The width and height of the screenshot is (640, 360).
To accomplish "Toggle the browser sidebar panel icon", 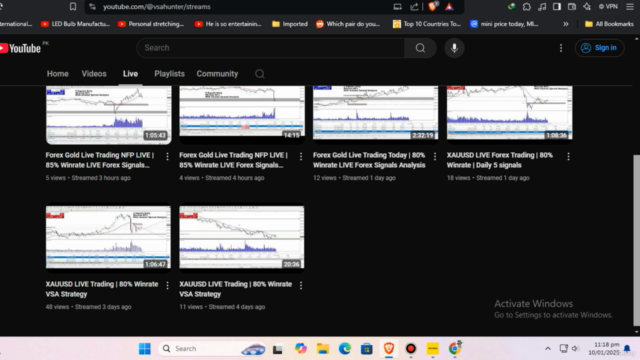I will (x=557, y=7).
